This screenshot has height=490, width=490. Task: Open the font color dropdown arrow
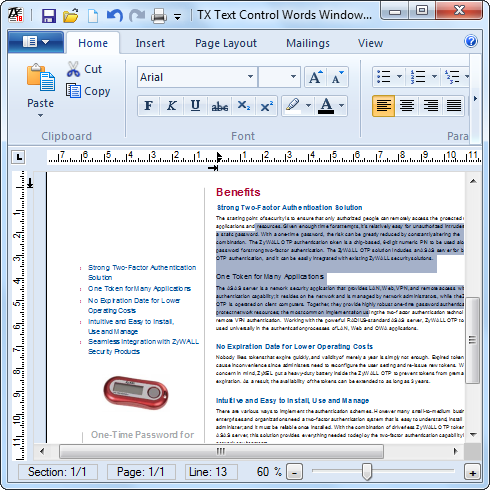tap(342, 106)
